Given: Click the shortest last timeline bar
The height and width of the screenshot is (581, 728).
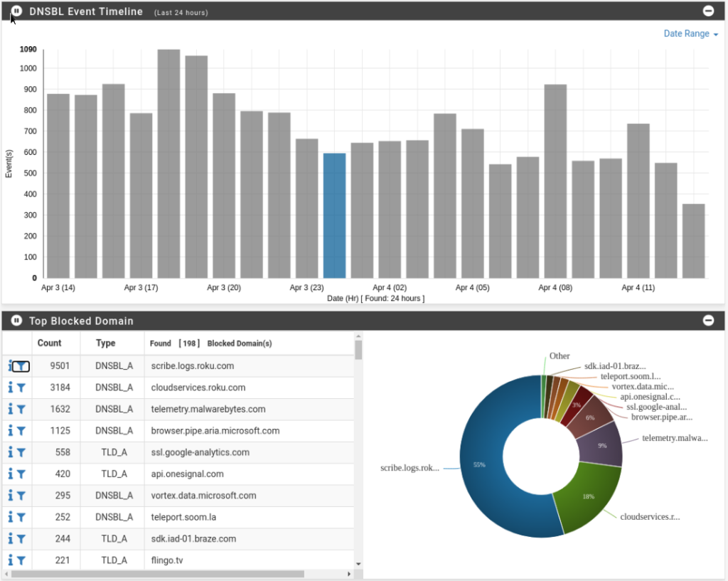Looking at the screenshot, I should (694, 241).
